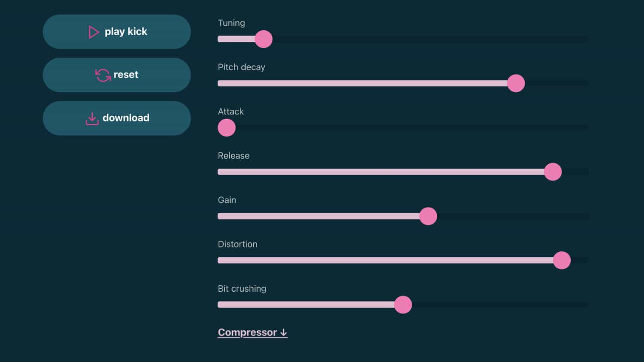Viewport: 644px width, 362px height.
Task: Click the download tray arrow icon
Action: coord(92,119)
